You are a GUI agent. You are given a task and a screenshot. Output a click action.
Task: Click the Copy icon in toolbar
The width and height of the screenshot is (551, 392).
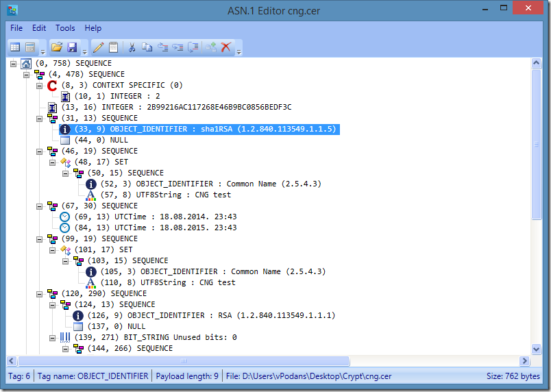[x=147, y=47]
